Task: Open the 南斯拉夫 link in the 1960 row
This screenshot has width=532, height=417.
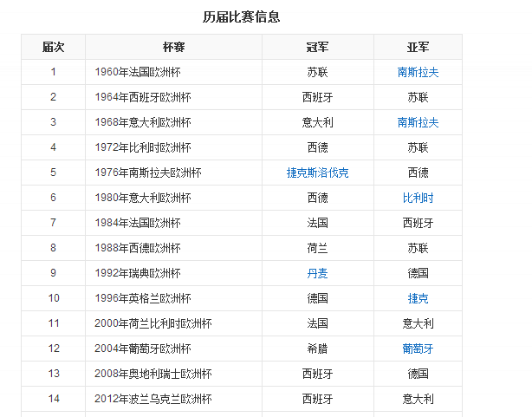Action: [418, 72]
